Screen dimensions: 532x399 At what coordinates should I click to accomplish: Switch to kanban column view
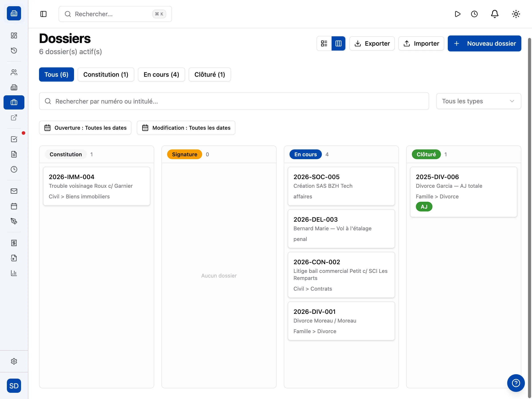point(338,43)
